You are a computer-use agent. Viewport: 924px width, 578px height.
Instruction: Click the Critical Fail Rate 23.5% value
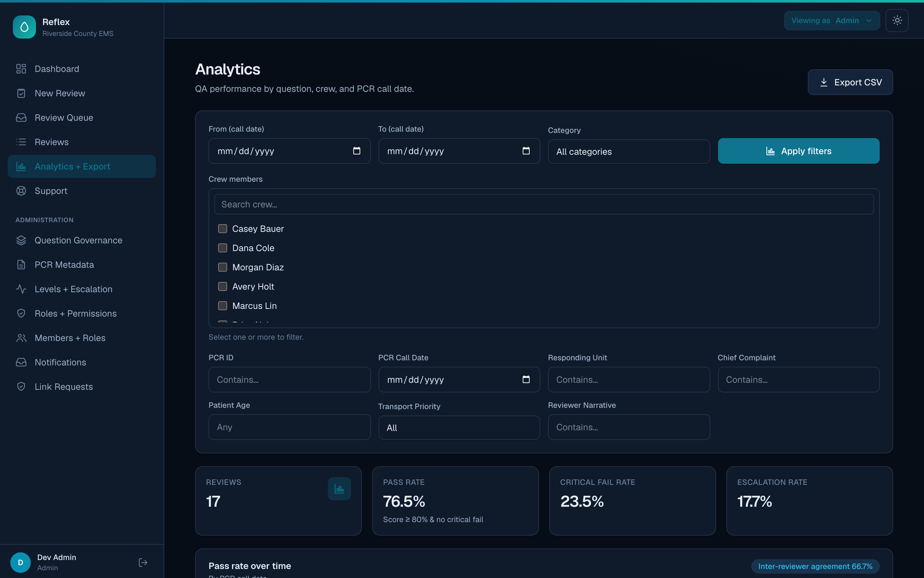click(x=582, y=501)
